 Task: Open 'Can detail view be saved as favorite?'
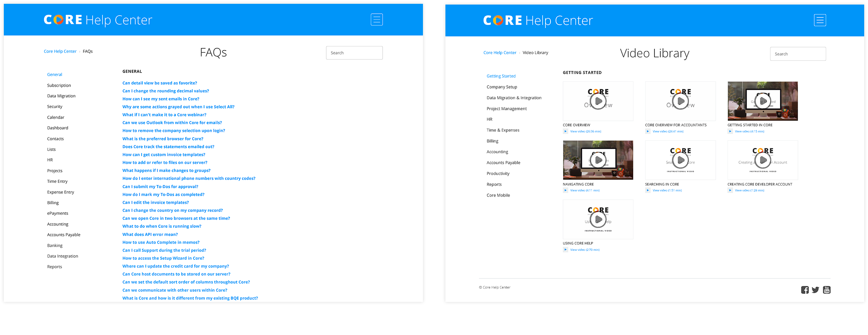tap(160, 83)
